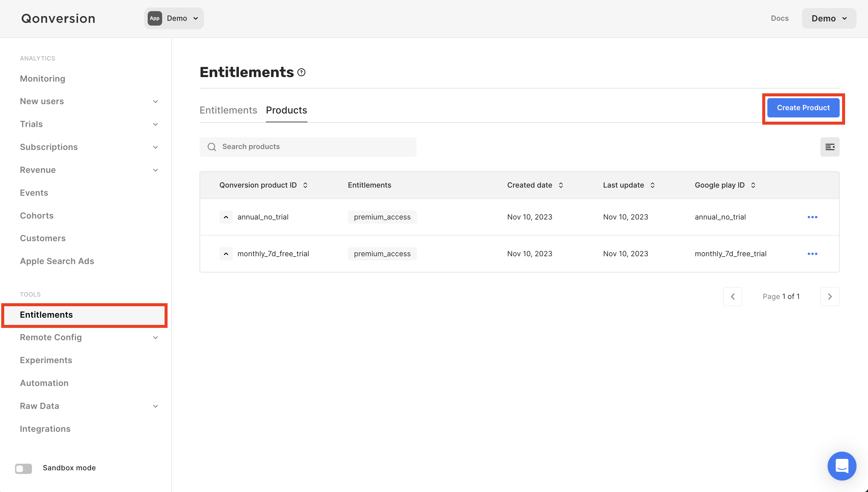Collapse the annual_no_trial row
The width and height of the screenshot is (868, 492).
pos(226,217)
